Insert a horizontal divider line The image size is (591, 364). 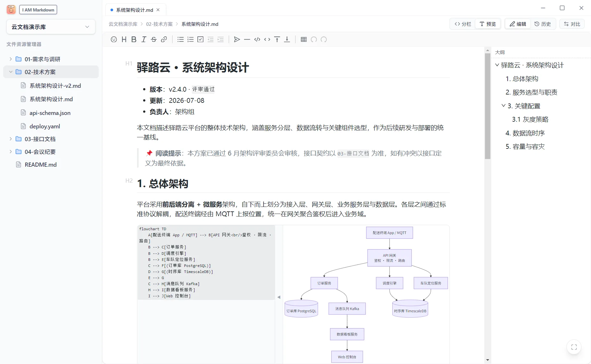pos(247,39)
